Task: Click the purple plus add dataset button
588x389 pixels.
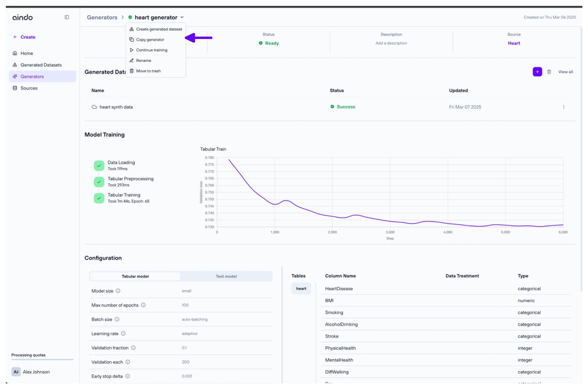Action: pyautogui.click(x=537, y=72)
